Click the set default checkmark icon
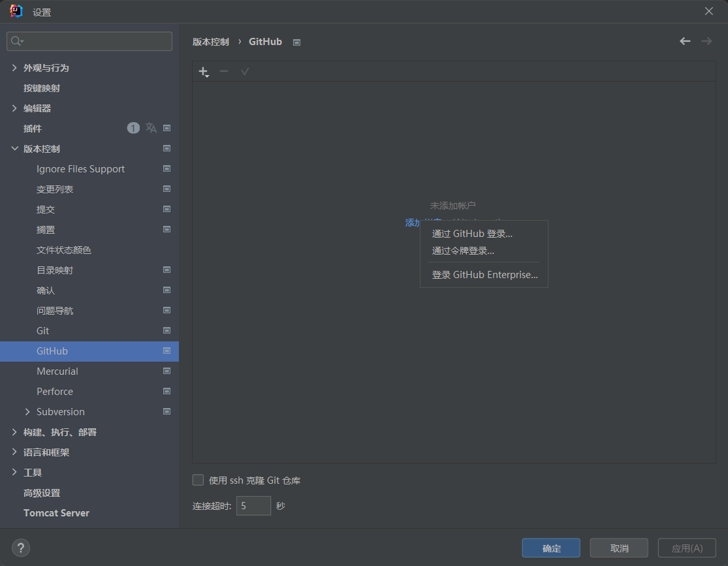 (x=245, y=71)
